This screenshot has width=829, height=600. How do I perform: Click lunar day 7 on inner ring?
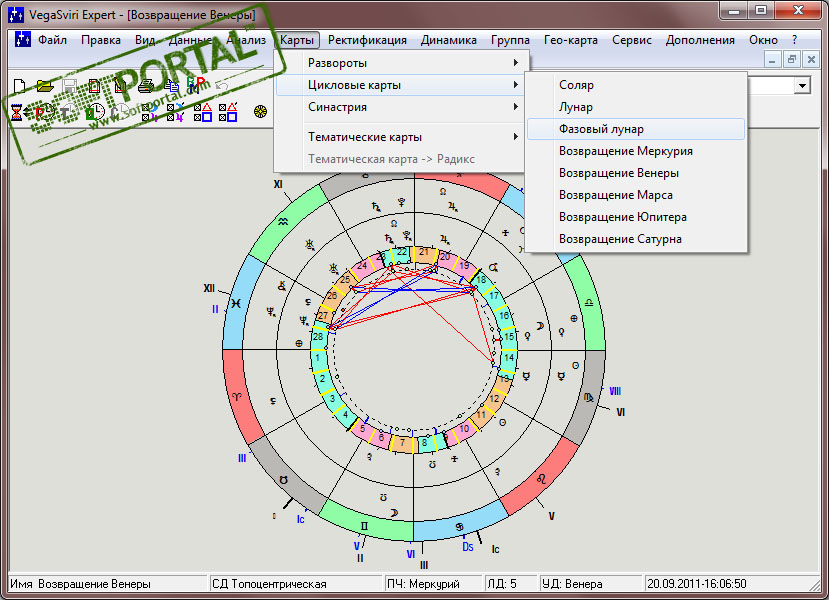coord(402,444)
